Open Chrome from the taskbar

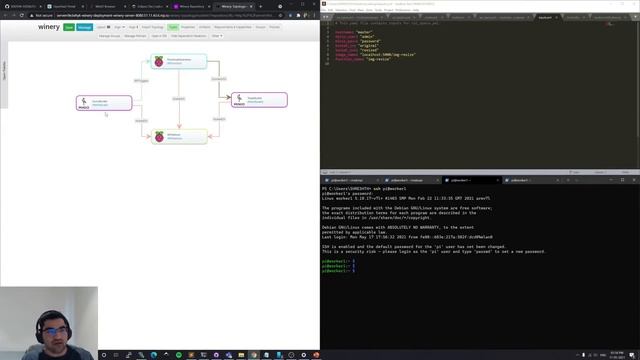point(254,355)
